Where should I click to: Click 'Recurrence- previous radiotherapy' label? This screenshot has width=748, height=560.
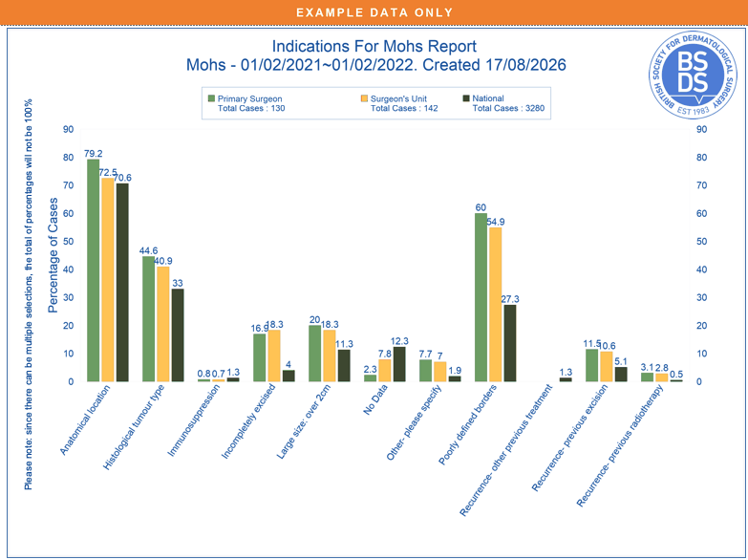click(620, 446)
